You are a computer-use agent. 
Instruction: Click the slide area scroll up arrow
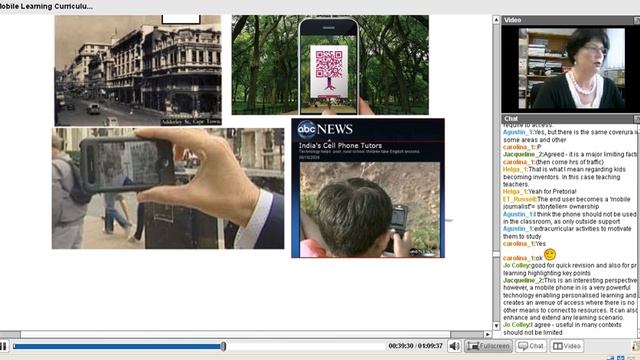pos(496,20)
